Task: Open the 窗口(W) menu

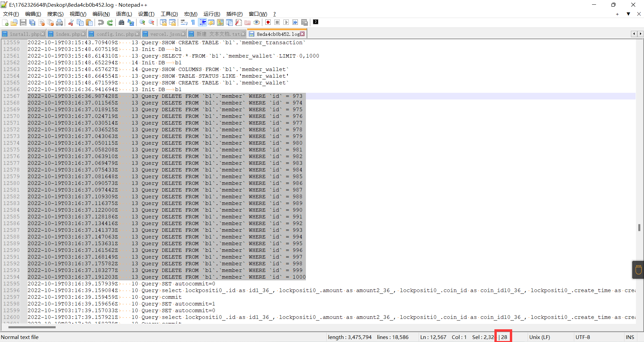Action: tap(258, 14)
